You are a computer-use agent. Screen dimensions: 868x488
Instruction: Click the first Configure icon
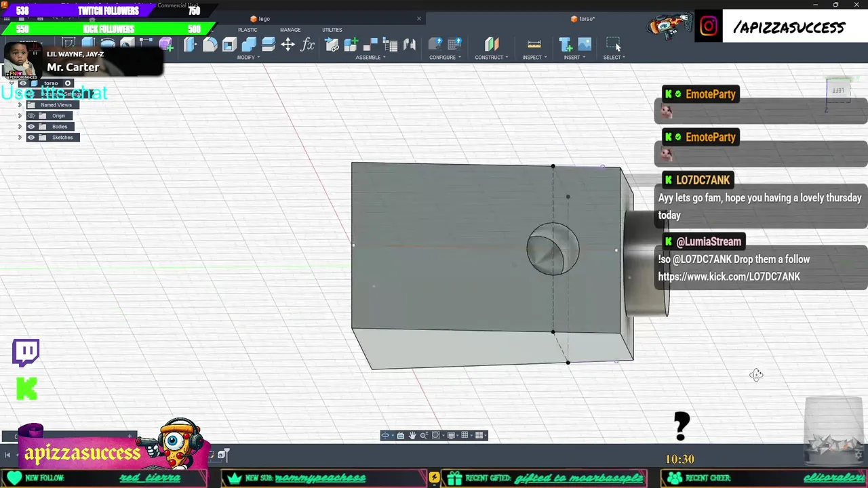tap(435, 45)
